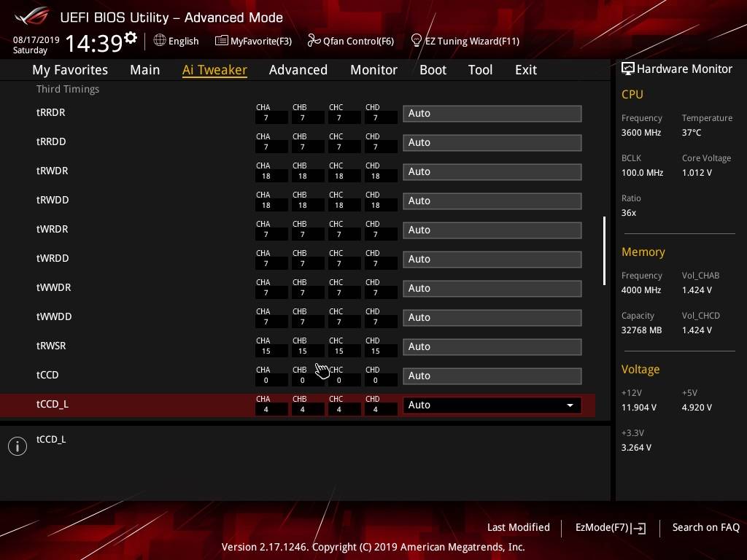The height and width of the screenshot is (560, 747).
Task: Open Search on FAQ link
Action: [x=705, y=527]
